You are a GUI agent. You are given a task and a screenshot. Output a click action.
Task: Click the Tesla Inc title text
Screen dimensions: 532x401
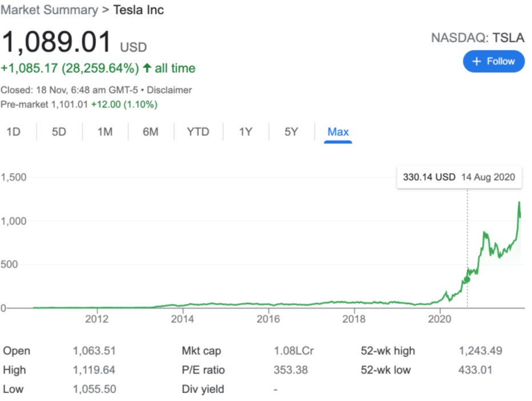[x=138, y=10]
